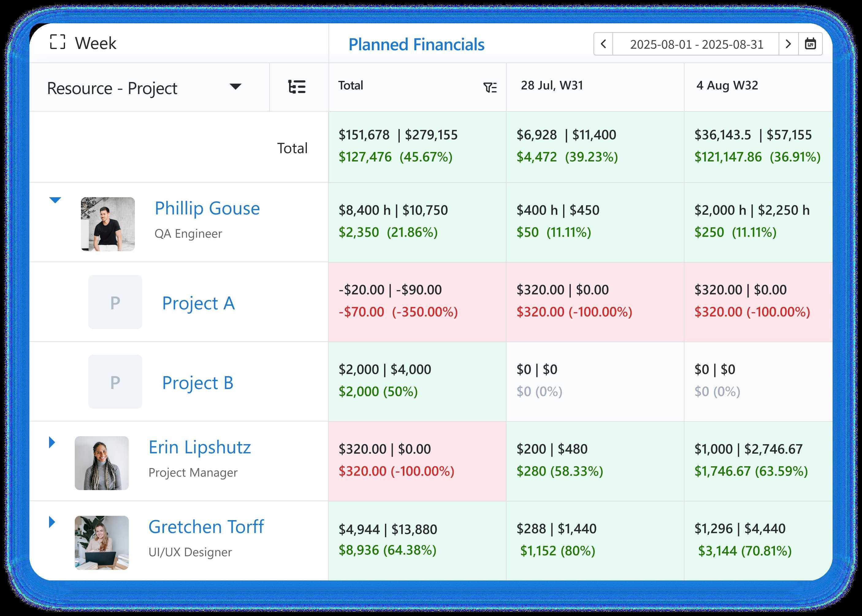Advance to next date range arrow
Viewport: 862px width, 616px height.
point(788,44)
